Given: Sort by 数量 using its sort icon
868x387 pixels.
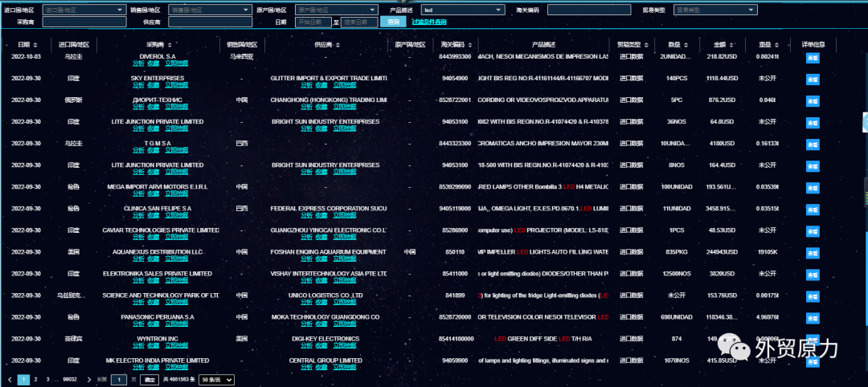Looking at the screenshot, I should (x=686, y=45).
